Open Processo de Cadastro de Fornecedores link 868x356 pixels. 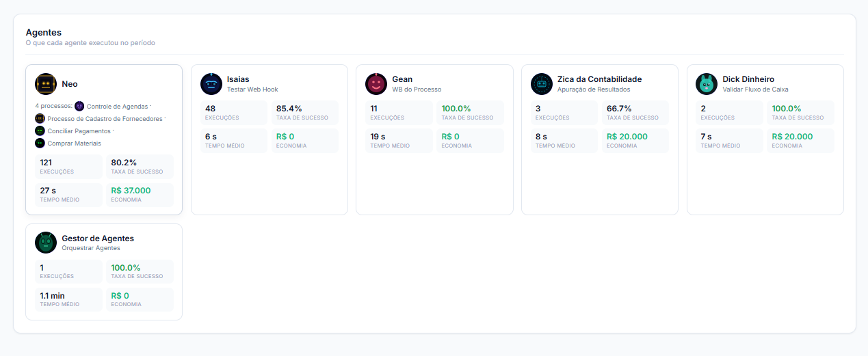coord(105,119)
